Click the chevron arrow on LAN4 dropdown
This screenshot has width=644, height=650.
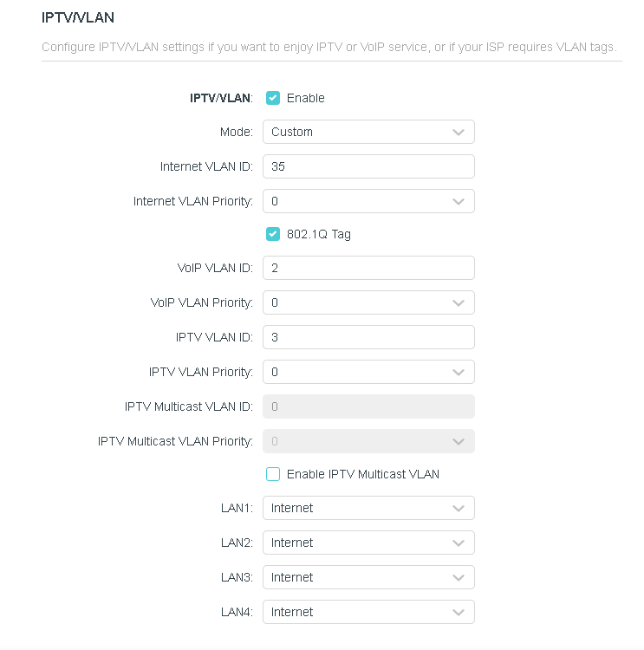(x=459, y=612)
